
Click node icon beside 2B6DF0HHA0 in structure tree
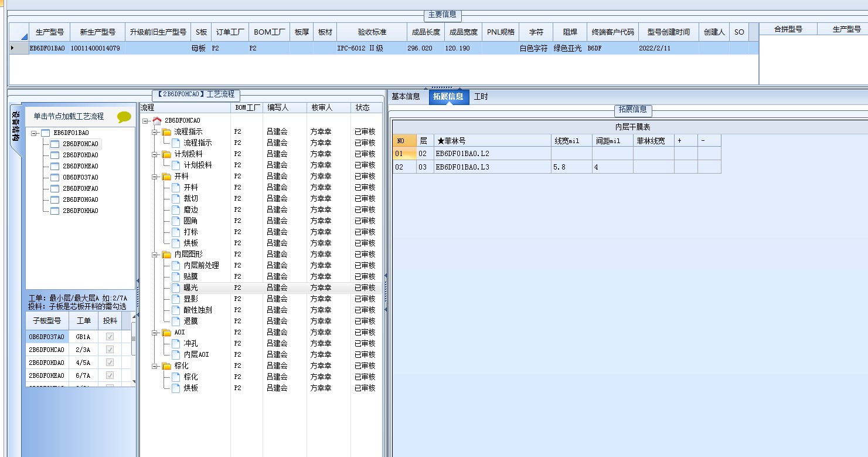(55, 211)
